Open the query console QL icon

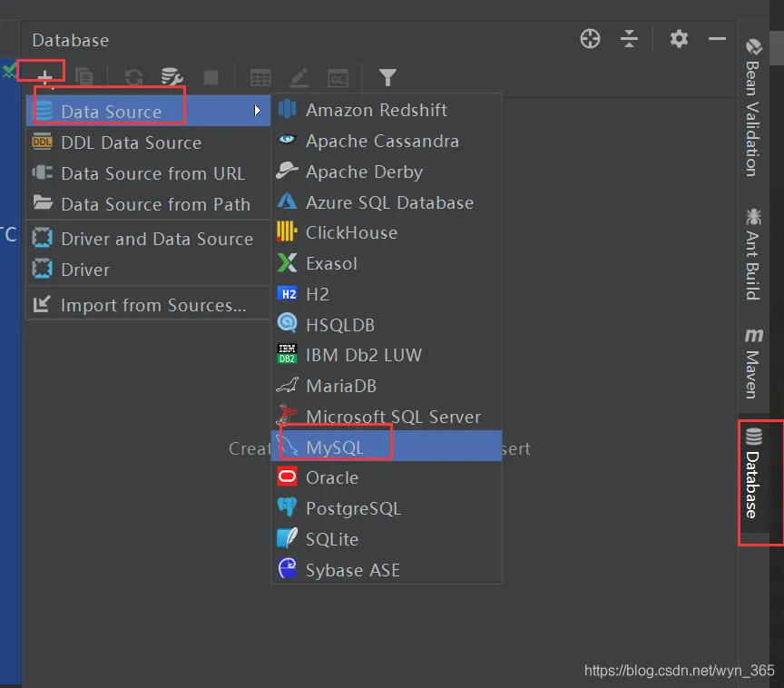(x=338, y=78)
